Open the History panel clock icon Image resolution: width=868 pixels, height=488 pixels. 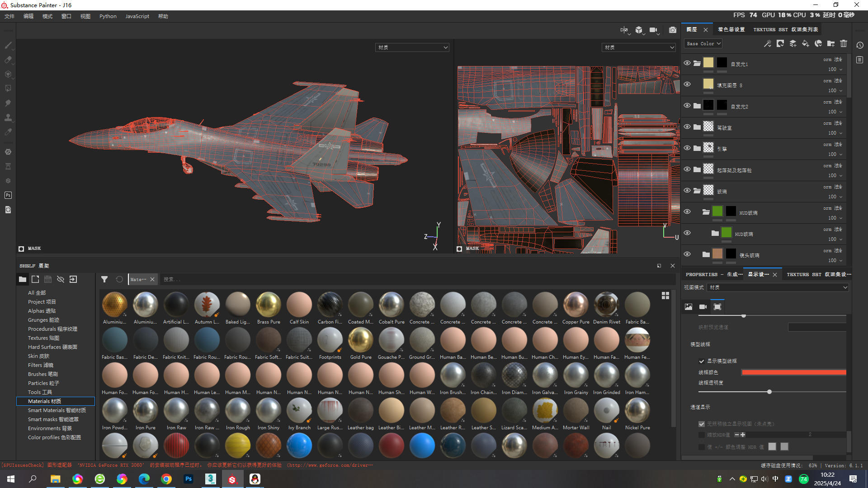[860, 45]
